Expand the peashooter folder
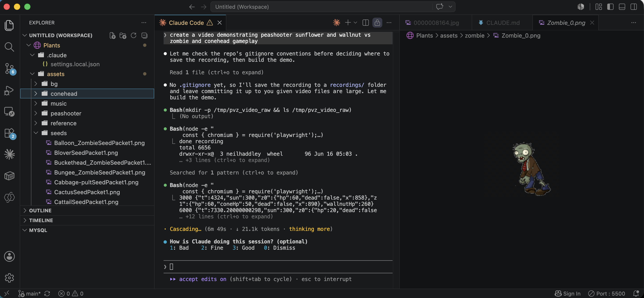Image resolution: width=644 pixels, height=298 pixels. click(36, 113)
